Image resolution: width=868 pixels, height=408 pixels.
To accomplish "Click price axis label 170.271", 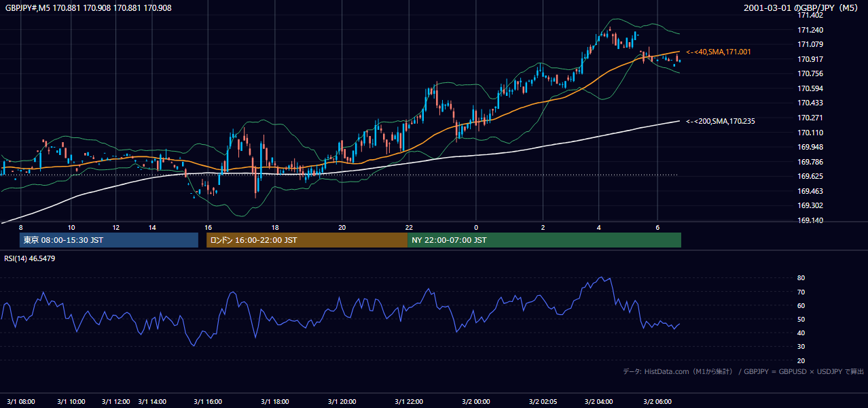I will point(810,118).
